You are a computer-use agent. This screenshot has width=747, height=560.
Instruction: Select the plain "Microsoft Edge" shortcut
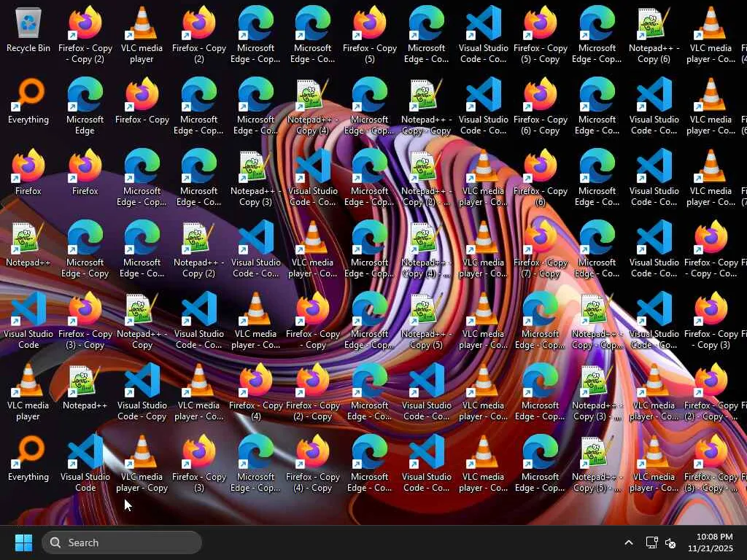[85, 106]
